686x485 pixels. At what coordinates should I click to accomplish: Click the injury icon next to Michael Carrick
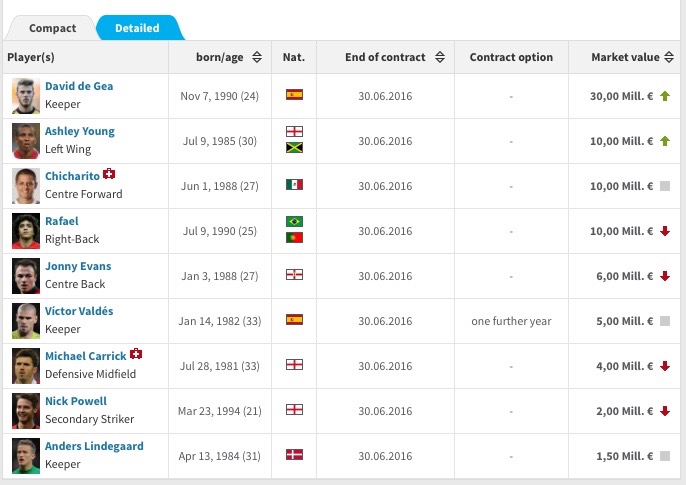click(136, 354)
